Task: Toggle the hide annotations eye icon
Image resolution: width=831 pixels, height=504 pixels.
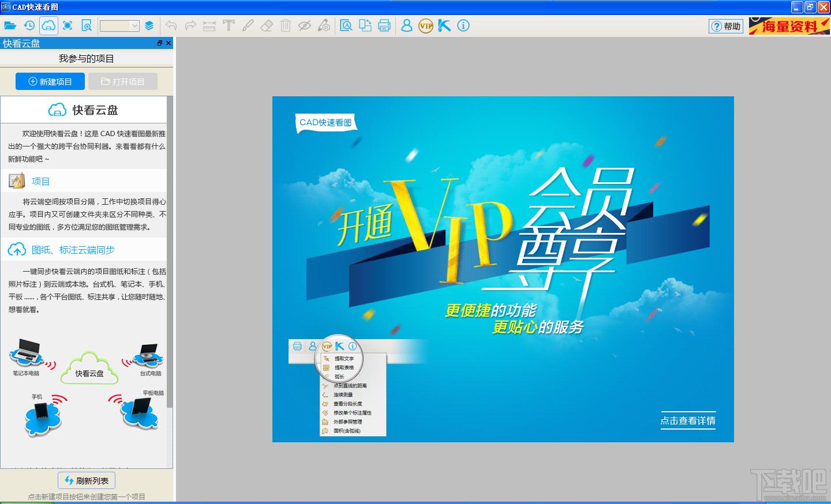Action: (x=305, y=25)
